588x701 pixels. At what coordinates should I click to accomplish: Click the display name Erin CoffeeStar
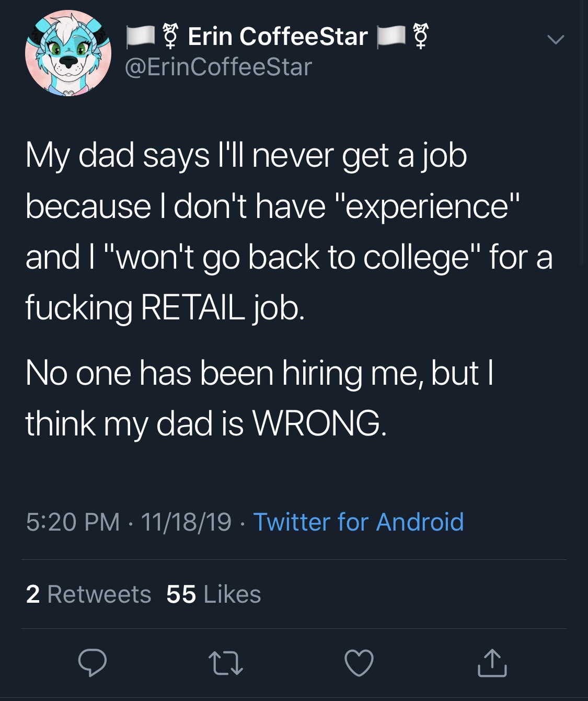pyautogui.click(x=278, y=37)
